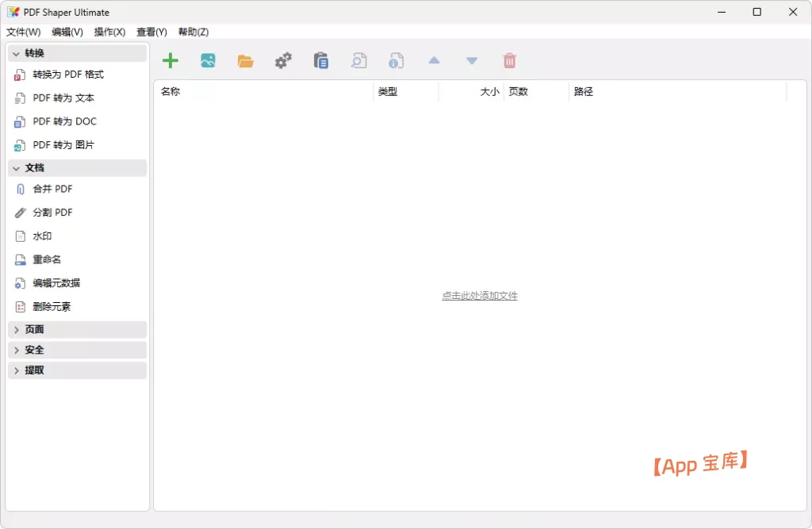Open the document preview magnifier icon
The height and width of the screenshot is (529, 812).
358,60
